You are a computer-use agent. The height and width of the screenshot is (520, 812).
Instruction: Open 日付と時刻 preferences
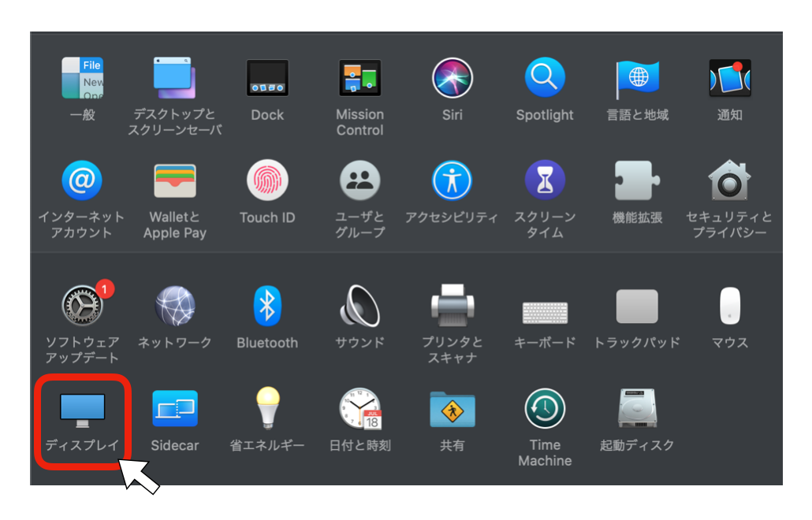click(360, 409)
